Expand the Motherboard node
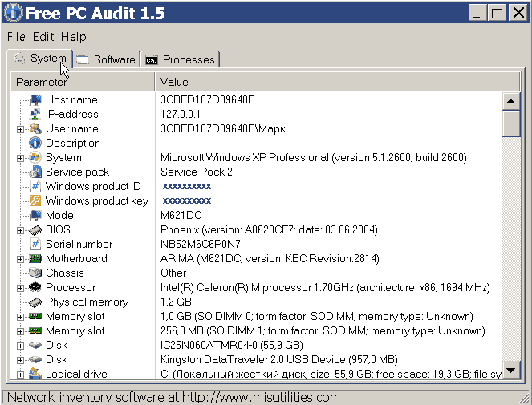 (x=20, y=260)
